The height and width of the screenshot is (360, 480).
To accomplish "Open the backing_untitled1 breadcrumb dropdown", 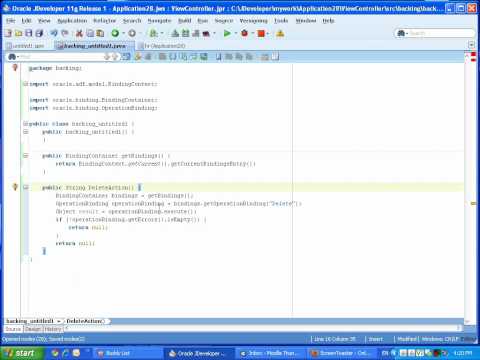I will 59,321.
